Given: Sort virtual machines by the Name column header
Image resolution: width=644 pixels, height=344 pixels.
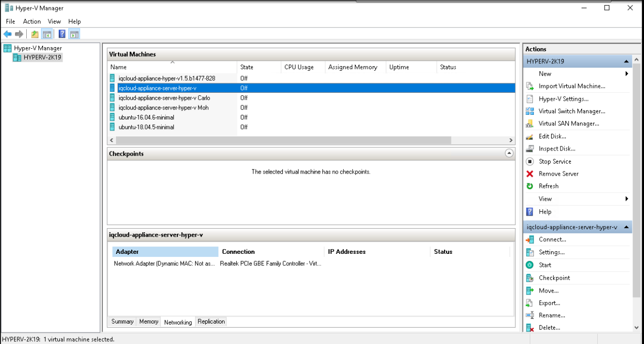Looking at the screenshot, I should [x=172, y=67].
